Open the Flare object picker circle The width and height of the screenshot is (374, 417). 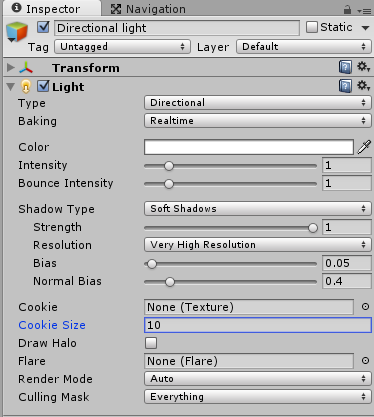[x=365, y=361]
